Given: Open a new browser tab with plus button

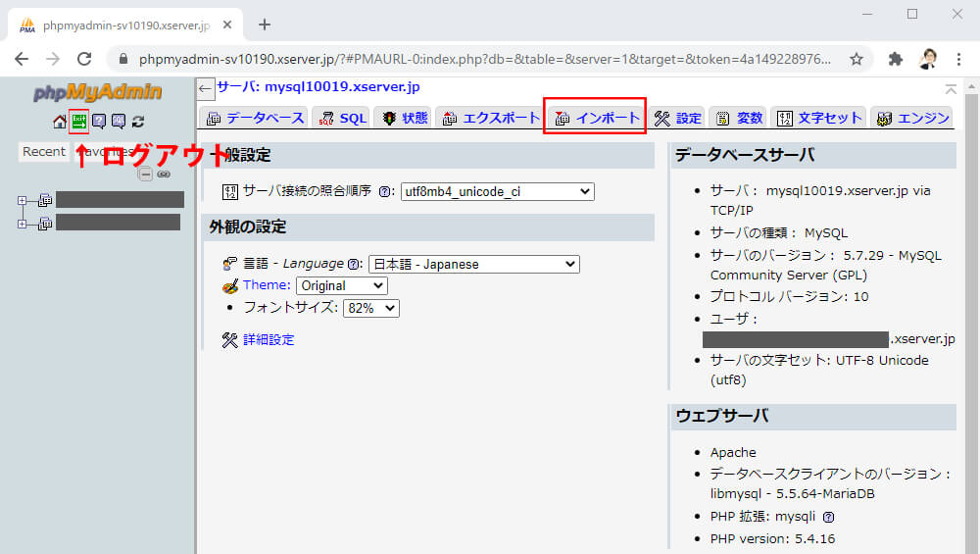Looking at the screenshot, I should (265, 25).
